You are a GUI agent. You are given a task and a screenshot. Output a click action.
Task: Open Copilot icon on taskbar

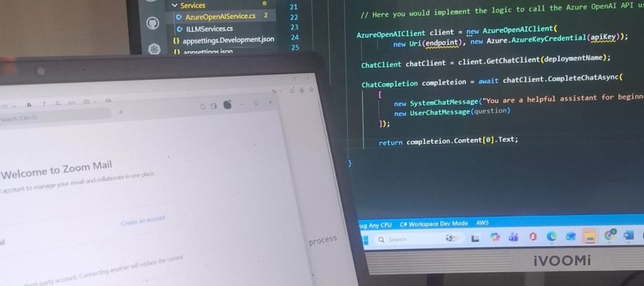click(495, 237)
